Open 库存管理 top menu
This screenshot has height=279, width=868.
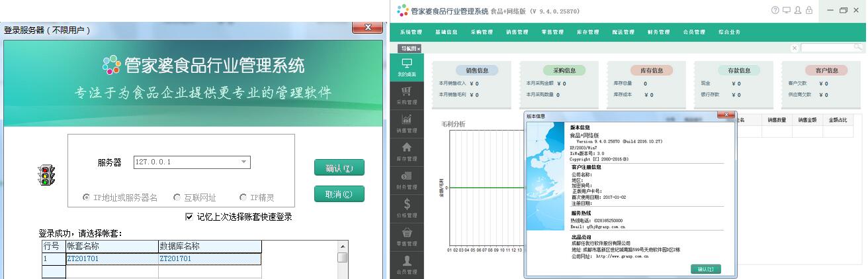point(587,32)
